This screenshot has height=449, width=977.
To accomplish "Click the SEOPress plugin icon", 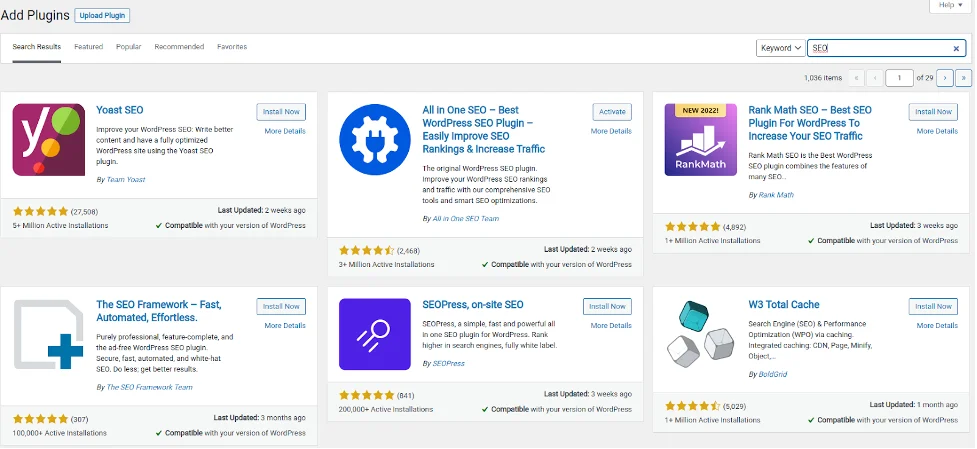I will 375,334.
